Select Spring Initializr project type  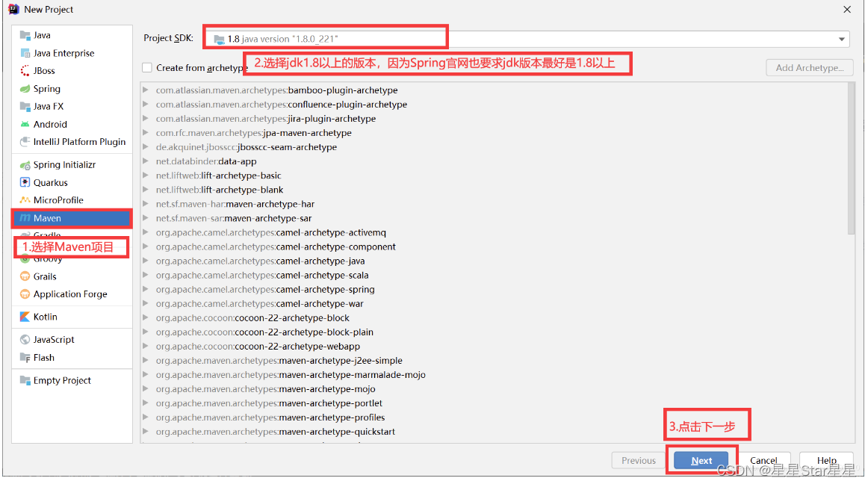(x=72, y=165)
